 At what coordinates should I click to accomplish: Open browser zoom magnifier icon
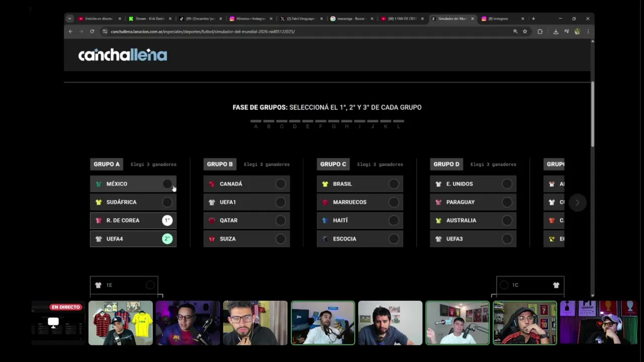515,31
